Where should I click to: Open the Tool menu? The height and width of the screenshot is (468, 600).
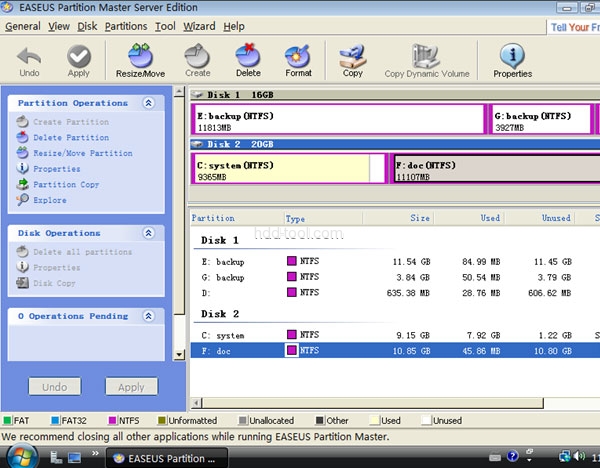pyautogui.click(x=165, y=26)
